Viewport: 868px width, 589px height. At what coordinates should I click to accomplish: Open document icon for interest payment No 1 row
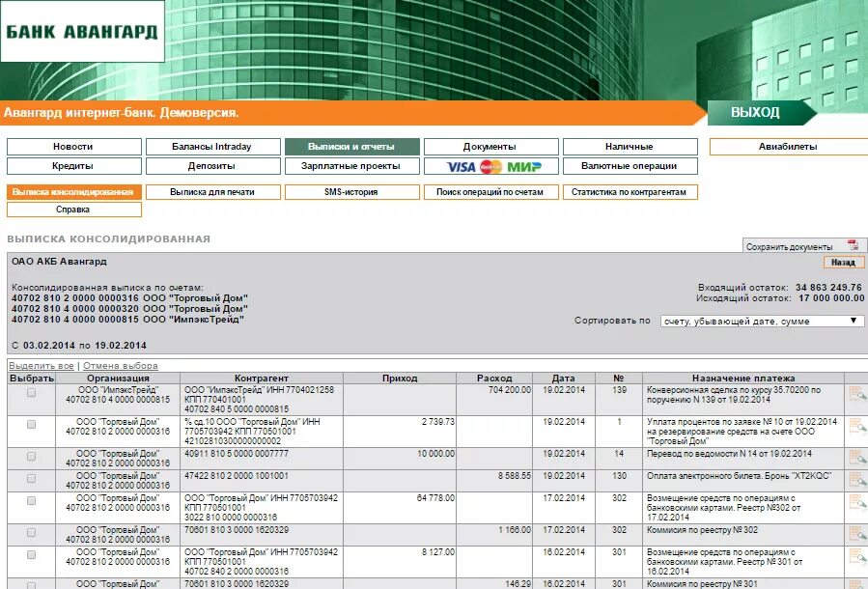pos(857,426)
